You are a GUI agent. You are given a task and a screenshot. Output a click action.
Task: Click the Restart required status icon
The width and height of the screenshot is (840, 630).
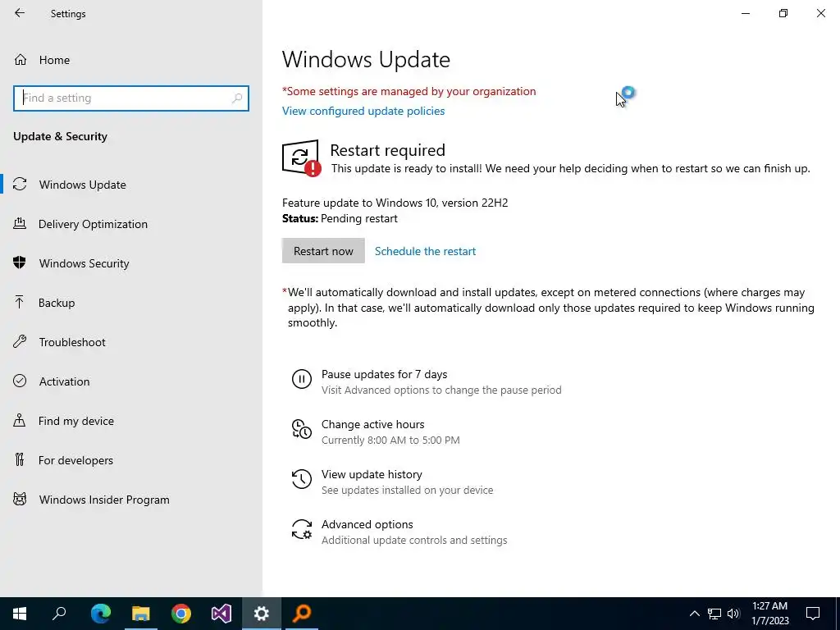point(302,158)
